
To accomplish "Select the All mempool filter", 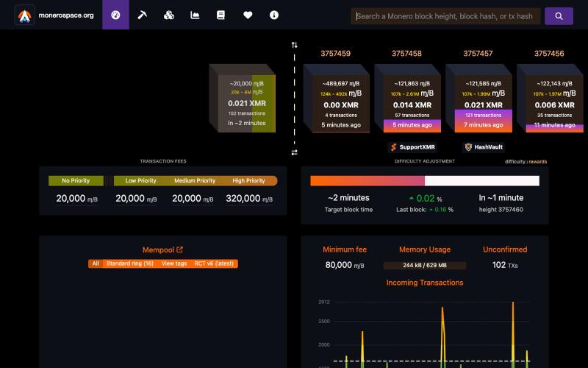I will coord(96,263).
